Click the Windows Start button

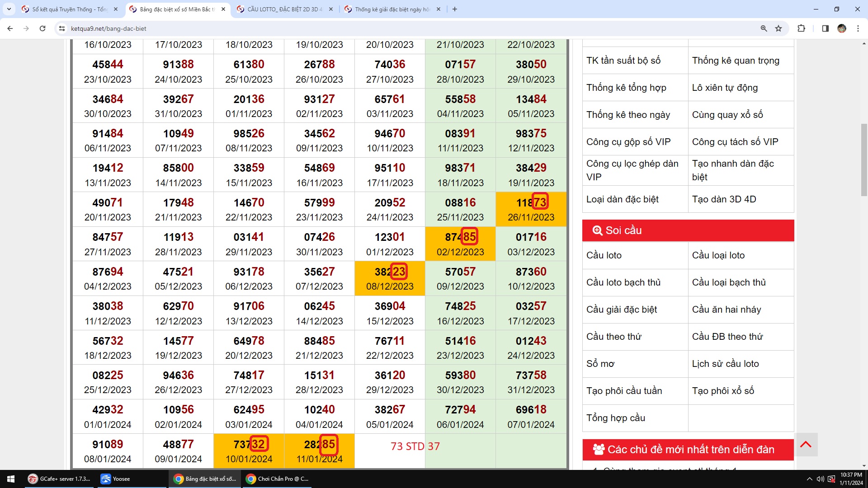[11, 479]
